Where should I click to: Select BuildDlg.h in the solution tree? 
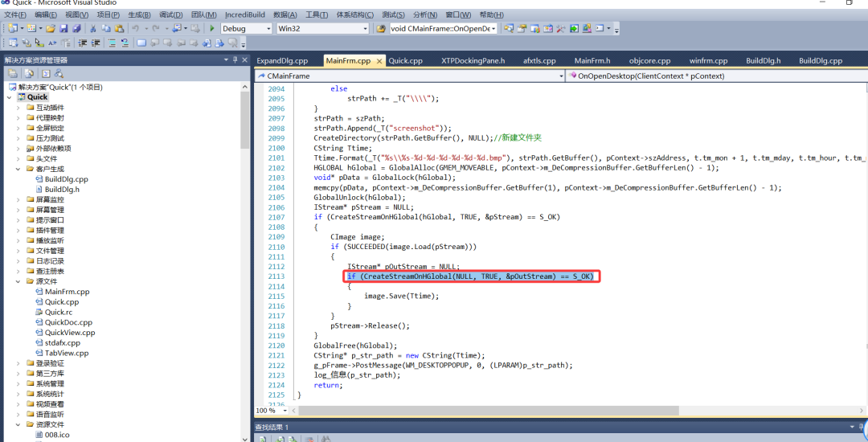click(x=62, y=190)
